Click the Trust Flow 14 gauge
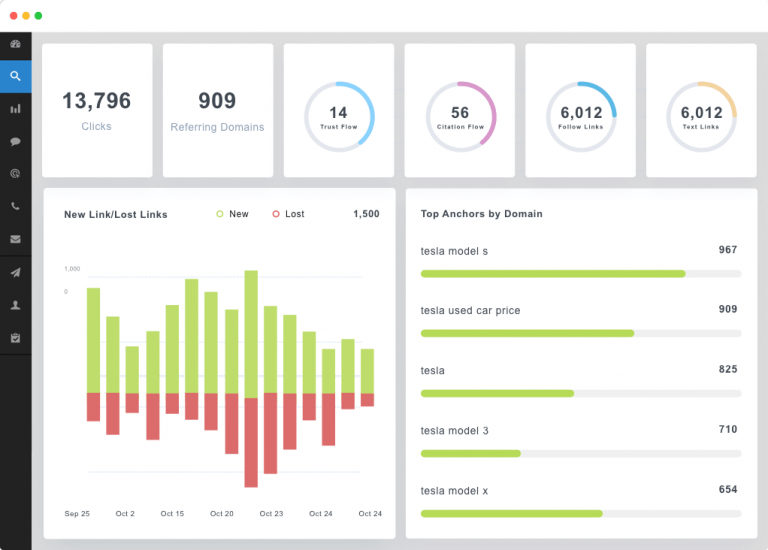 tap(339, 117)
